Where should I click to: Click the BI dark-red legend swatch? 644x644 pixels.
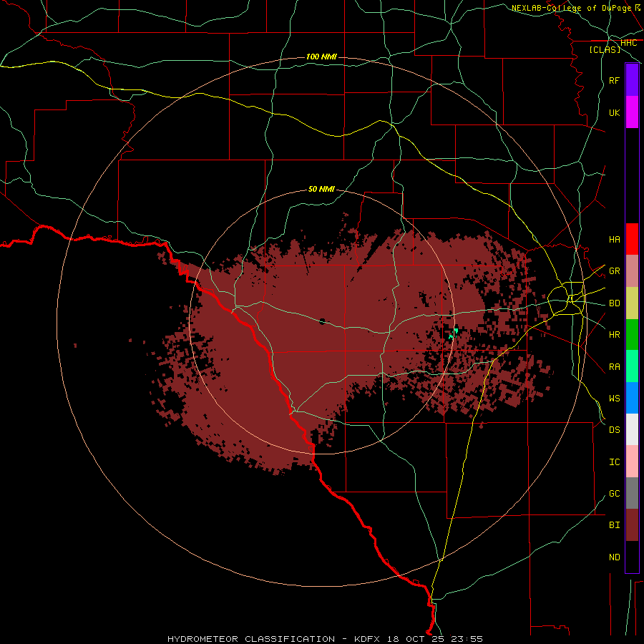click(x=632, y=525)
